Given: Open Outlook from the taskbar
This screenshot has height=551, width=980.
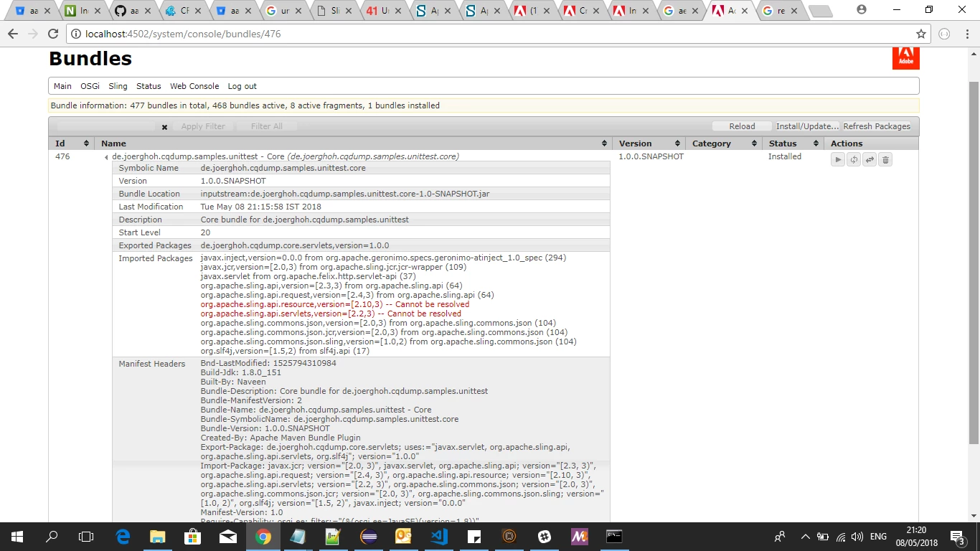Looking at the screenshot, I should tap(404, 537).
